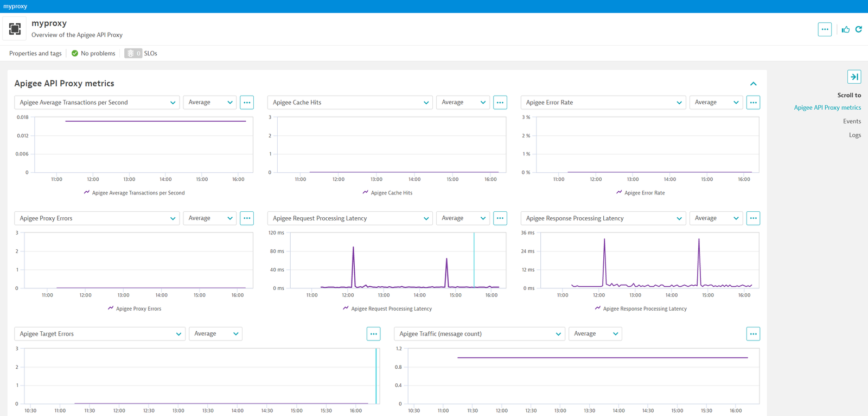868x416 pixels.
Task: Change Average aggregation for Response Processing Latency
Action: (x=716, y=218)
